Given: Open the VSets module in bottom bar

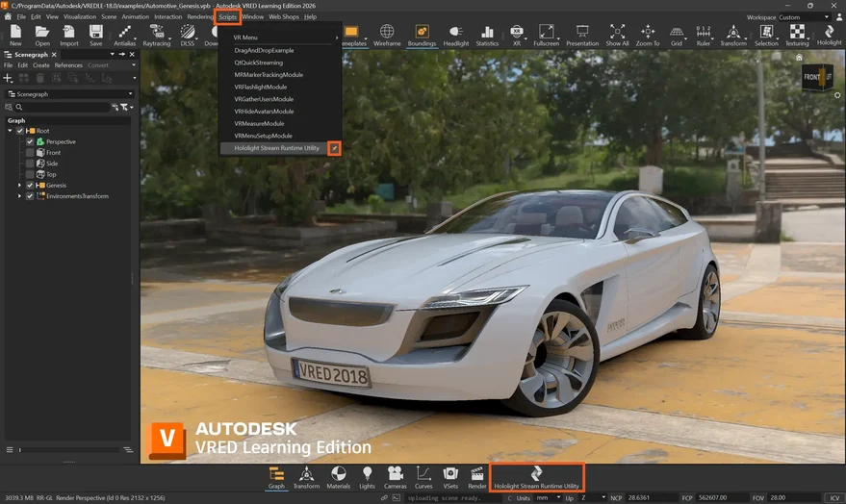Looking at the screenshot, I should click(450, 478).
